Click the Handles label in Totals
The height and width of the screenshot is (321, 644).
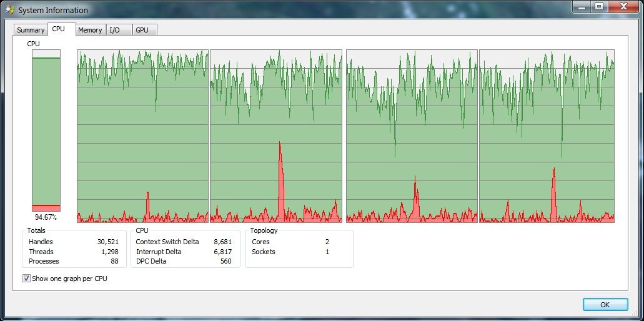pos(41,242)
